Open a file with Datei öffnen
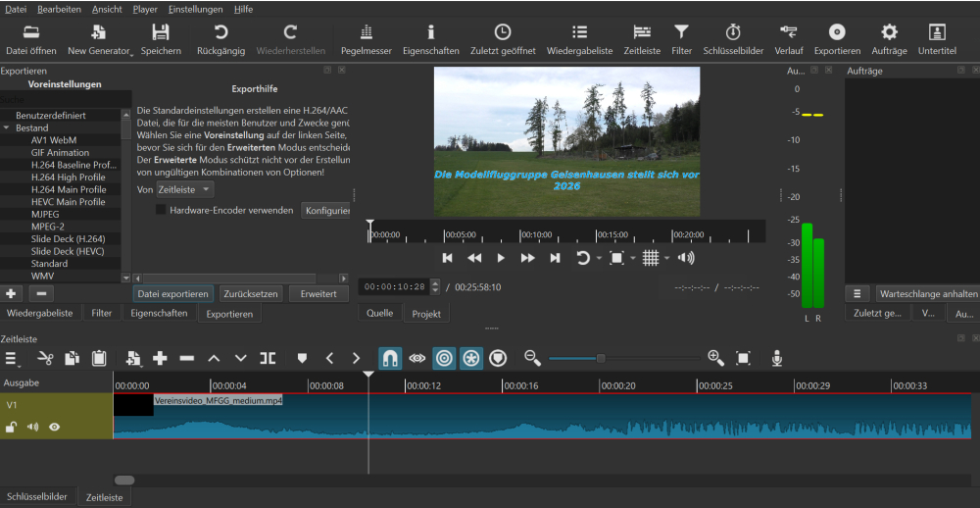Viewport: 980px width, 508px height. coord(31,40)
